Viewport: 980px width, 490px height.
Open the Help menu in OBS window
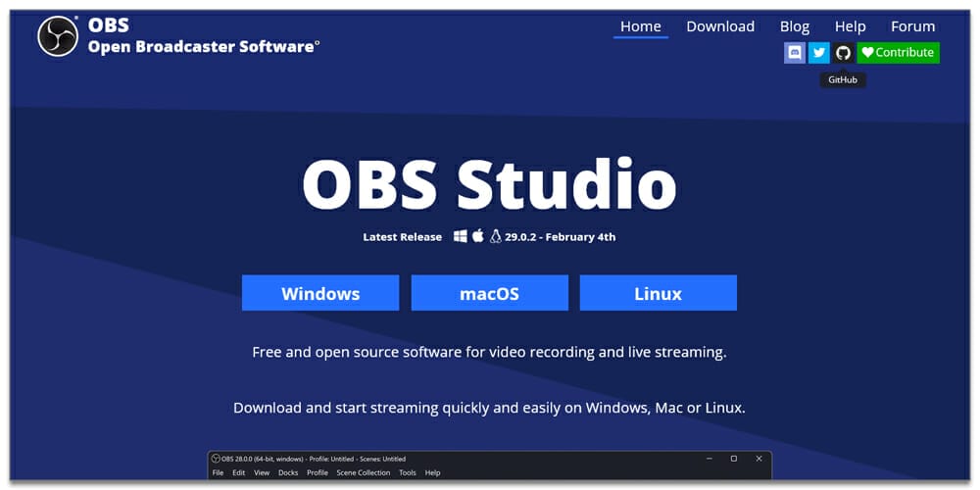(x=432, y=473)
